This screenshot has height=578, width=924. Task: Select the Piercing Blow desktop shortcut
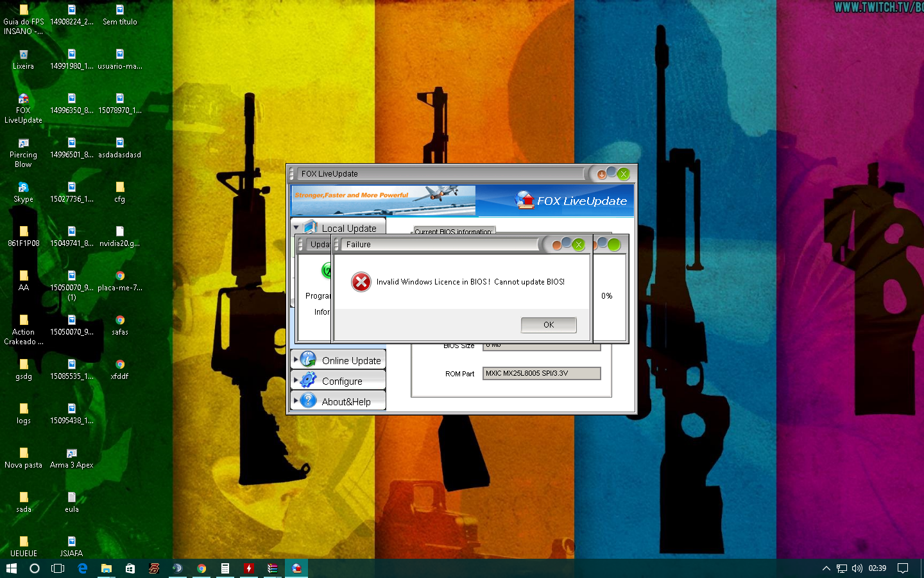(23, 152)
